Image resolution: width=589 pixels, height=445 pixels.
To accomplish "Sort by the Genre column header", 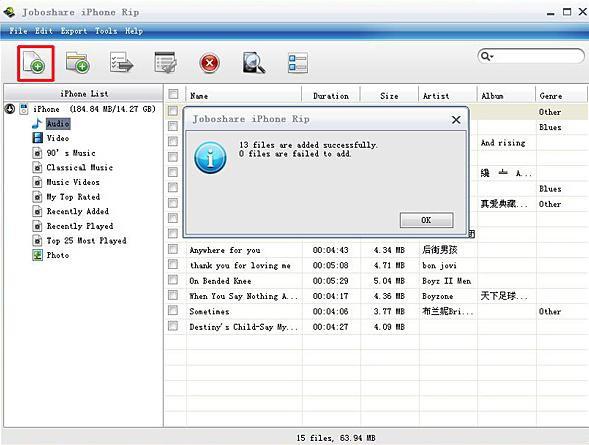I will tap(561, 96).
